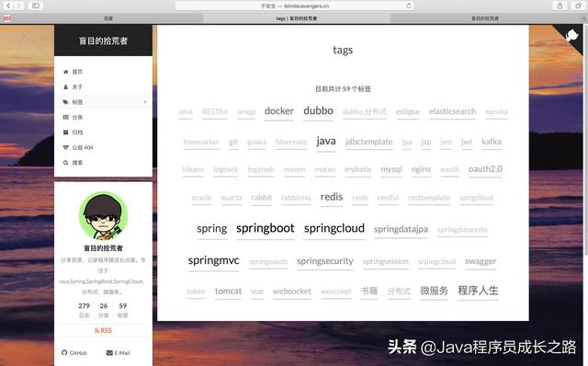Click the browser forward arrow icon
The image size is (588, 366).
point(18,6)
